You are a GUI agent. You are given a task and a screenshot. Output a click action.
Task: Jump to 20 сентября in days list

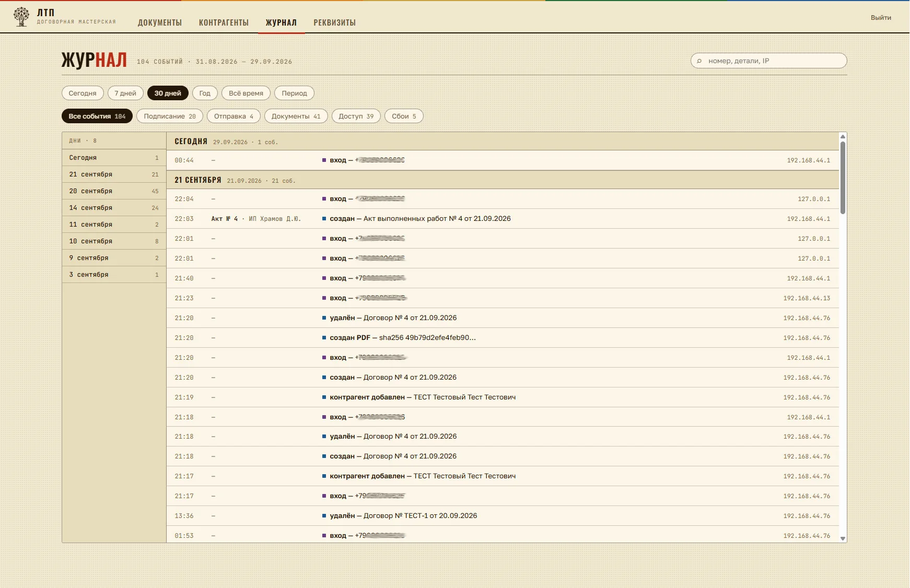click(114, 191)
